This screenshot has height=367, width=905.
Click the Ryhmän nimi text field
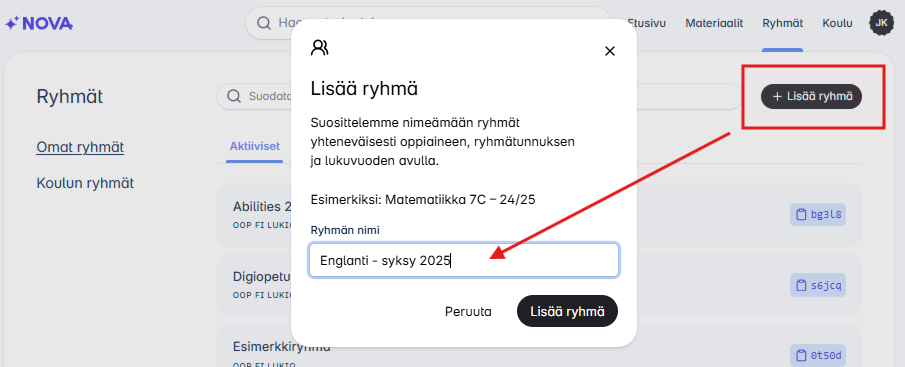pyautogui.click(x=464, y=260)
